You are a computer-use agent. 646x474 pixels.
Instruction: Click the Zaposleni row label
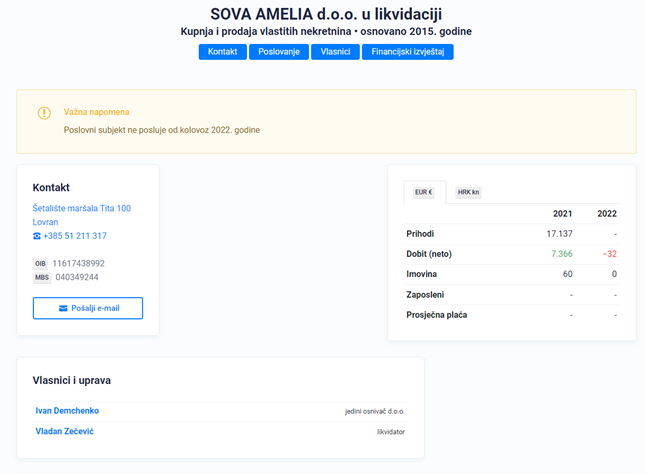(x=425, y=295)
